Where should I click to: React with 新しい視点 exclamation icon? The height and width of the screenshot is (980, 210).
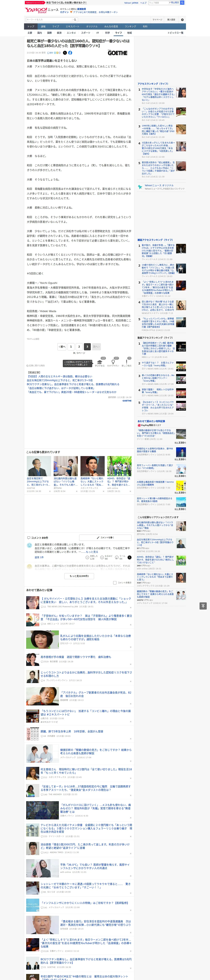[127, 362]
